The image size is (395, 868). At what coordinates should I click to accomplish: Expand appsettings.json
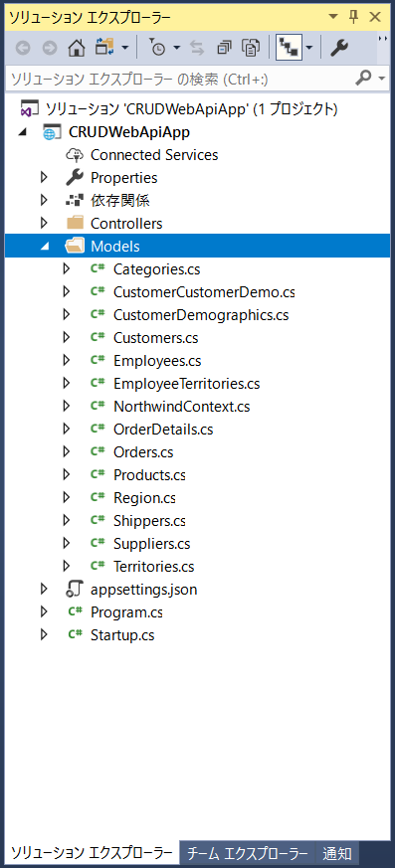click(x=45, y=590)
